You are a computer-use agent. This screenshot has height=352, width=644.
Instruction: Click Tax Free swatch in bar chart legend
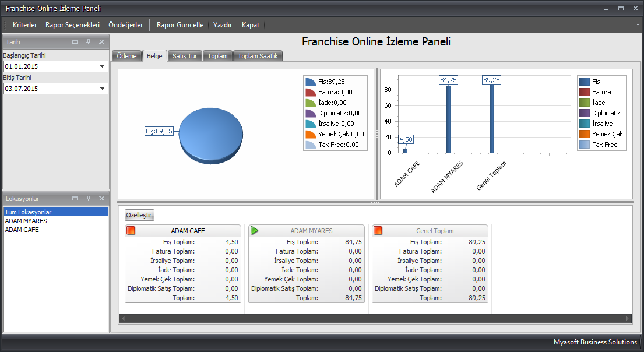coord(585,145)
